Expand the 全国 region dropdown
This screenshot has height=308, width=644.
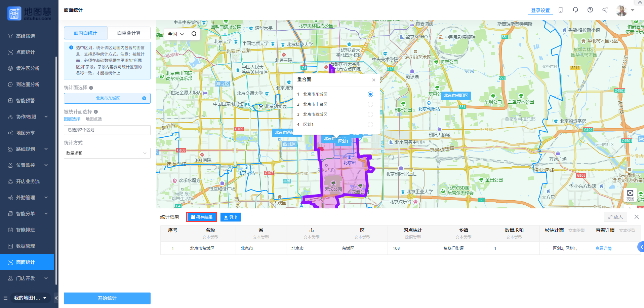[x=176, y=34]
